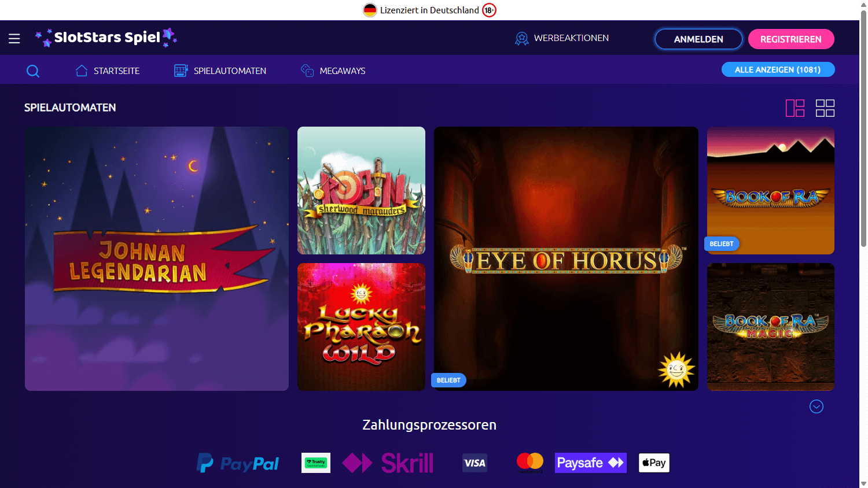Screen dimensions: 868x488
Task: Switch to the large grid view layout
Action: coord(795,108)
